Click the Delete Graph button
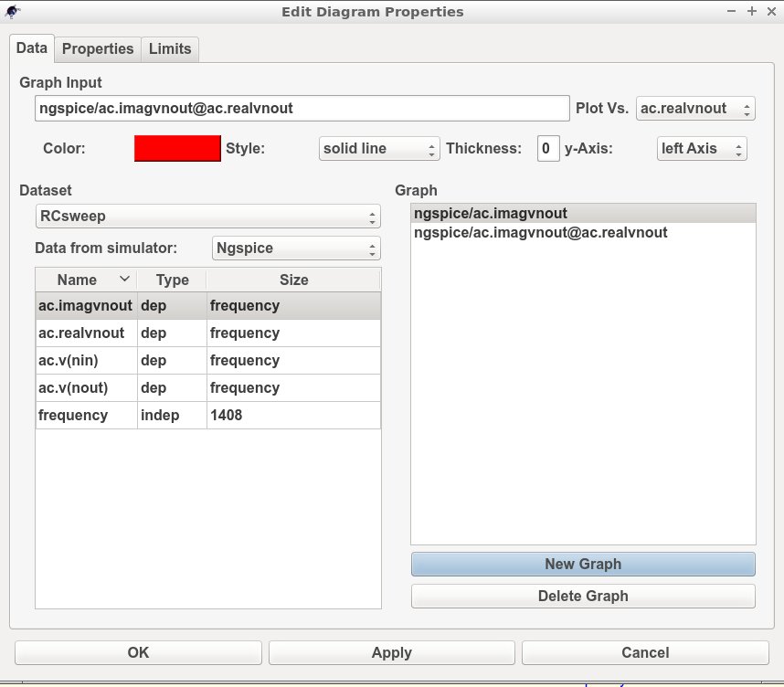 pos(583,596)
